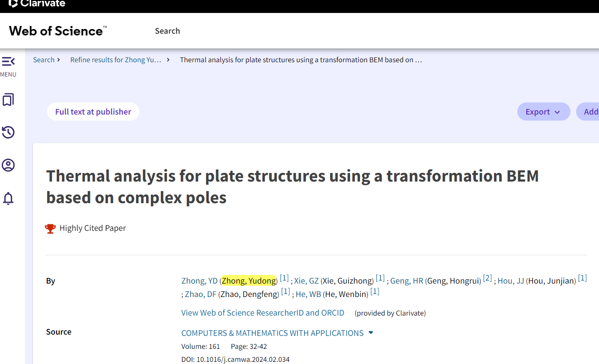Click the Full text at publisher button
The image size is (599, 364).
click(93, 112)
